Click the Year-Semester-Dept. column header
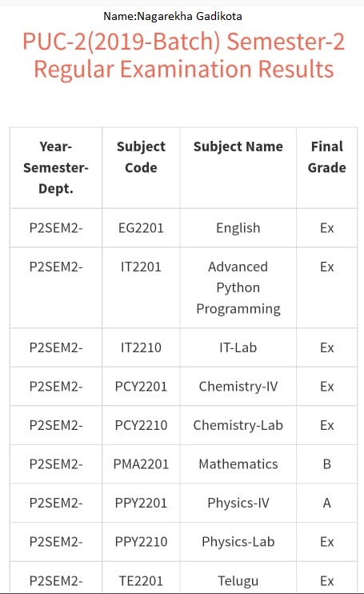Viewport: 364px width, 594px height. click(x=56, y=167)
